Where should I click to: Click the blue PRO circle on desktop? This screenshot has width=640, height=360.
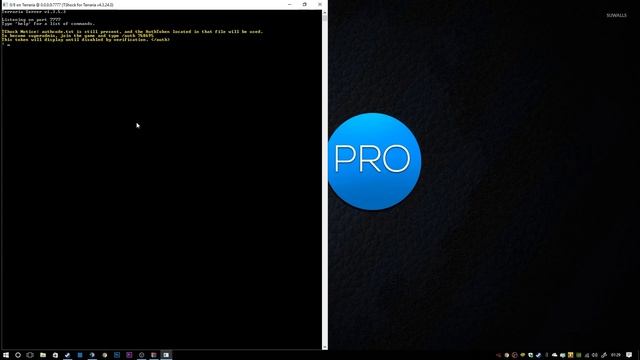pos(374,162)
